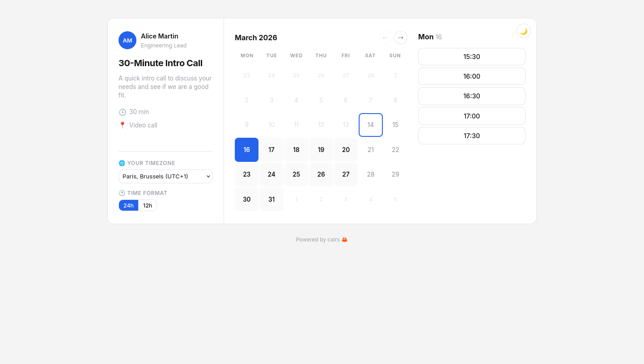Click the outlined date 14

[x=370, y=125]
